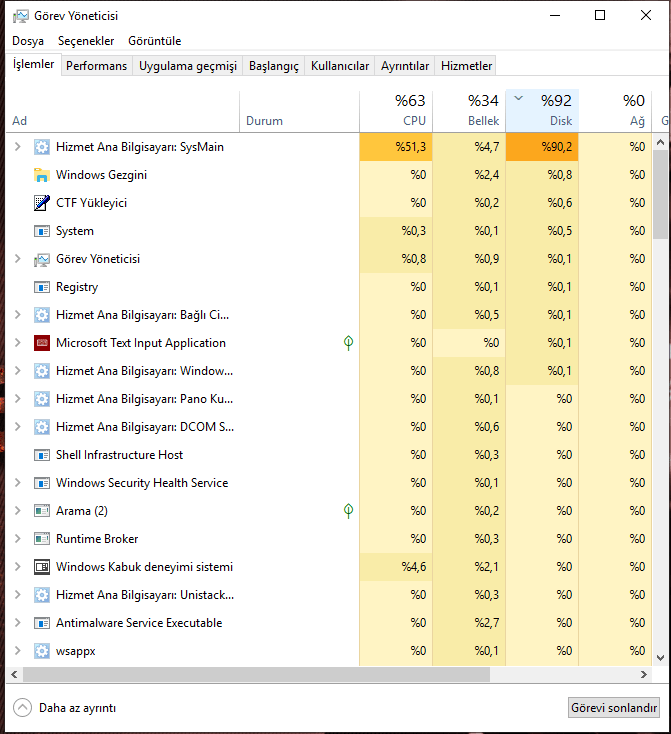The height and width of the screenshot is (734, 671).
Task: Click the SysMain service gear icon
Action: pyautogui.click(x=42, y=147)
